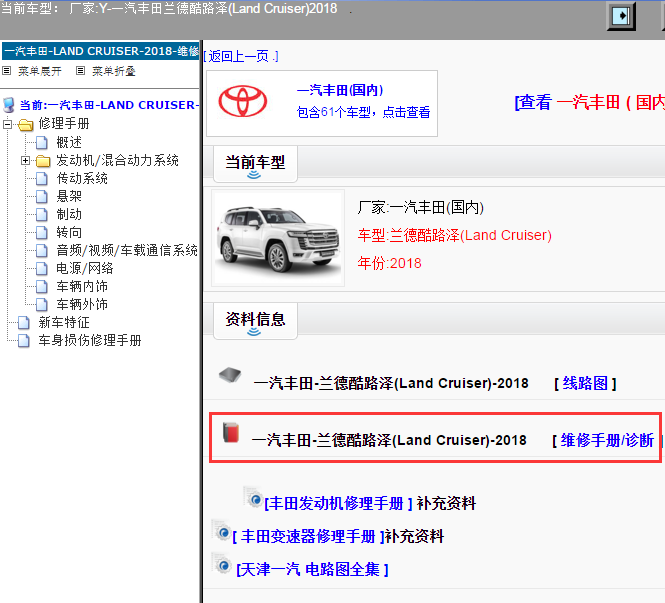Click the page icon beside 车辆外饰
Screen dimensions: 665x603
42,304
